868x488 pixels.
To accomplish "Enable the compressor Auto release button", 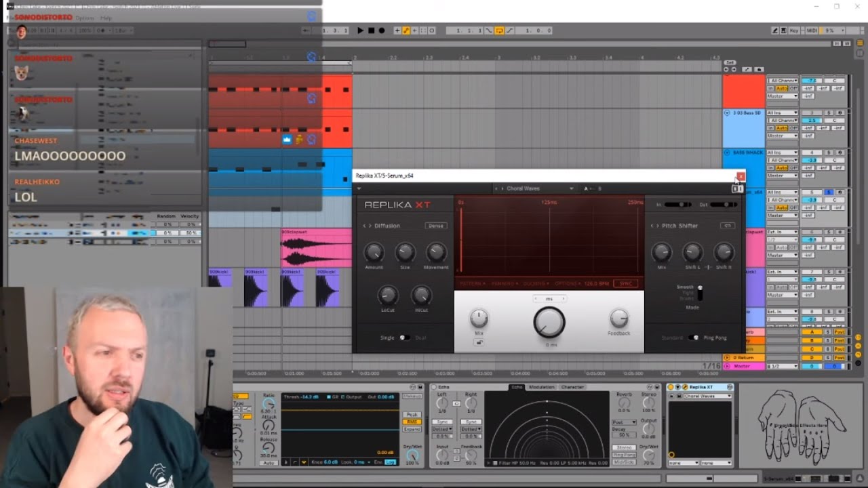I will [x=269, y=462].
